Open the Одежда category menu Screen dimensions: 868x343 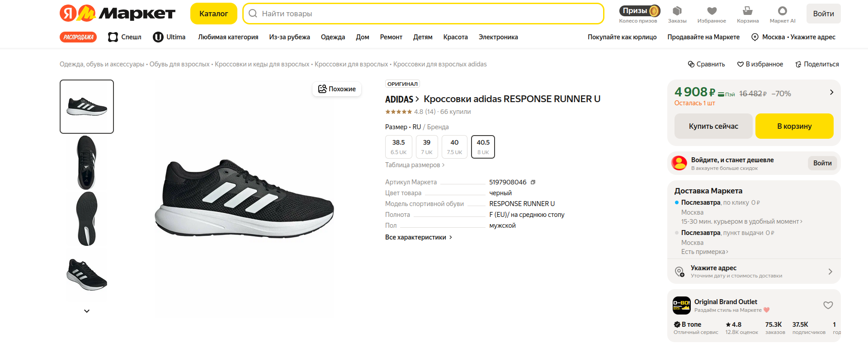(333, 37)
